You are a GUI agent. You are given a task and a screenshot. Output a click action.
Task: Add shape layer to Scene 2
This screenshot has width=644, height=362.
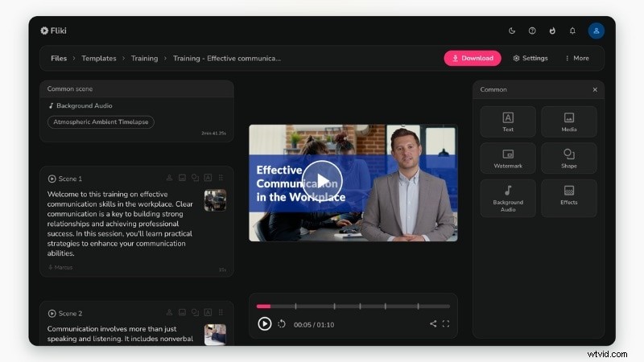[x=195, y=312]
